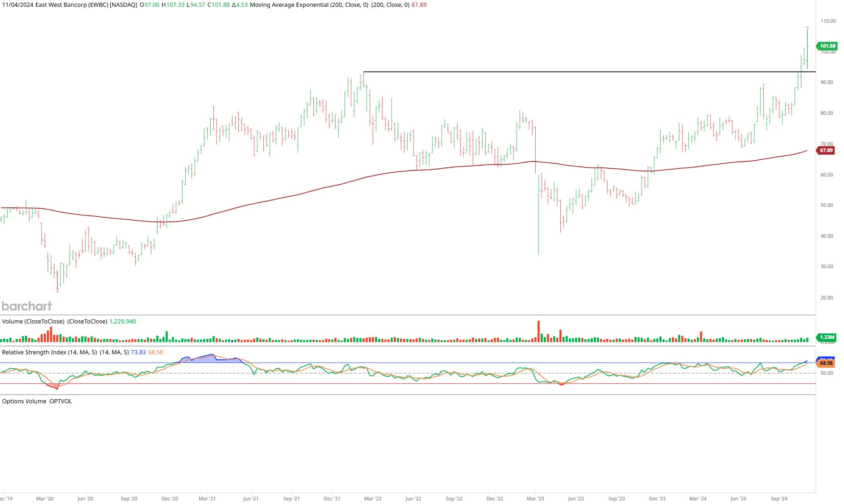
Task: Click the 20.00 price axis label
Action: (x=827, y=298)
